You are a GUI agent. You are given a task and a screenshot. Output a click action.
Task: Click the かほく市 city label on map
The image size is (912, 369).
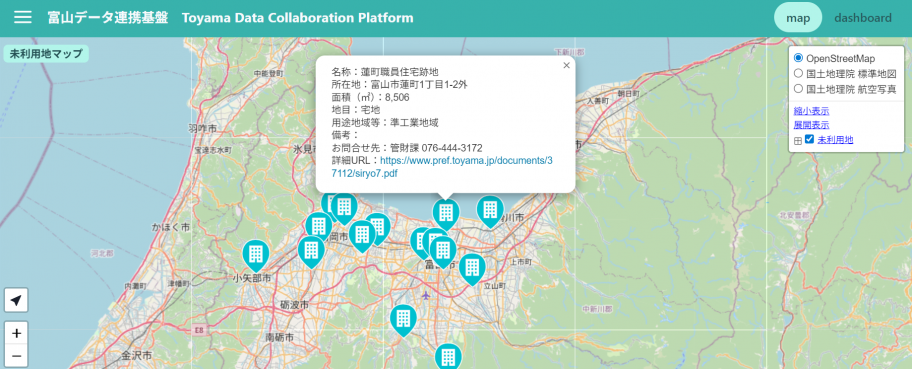(x=170, y=226)
